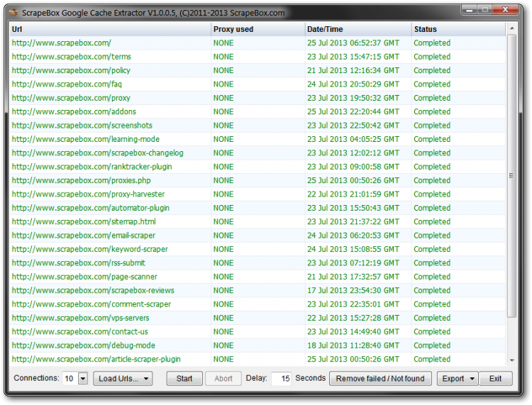This screenshot has height=405, width=532.
Task: Select the contact-us URL row
Action: pyautogui.click(x=257, y=331)
